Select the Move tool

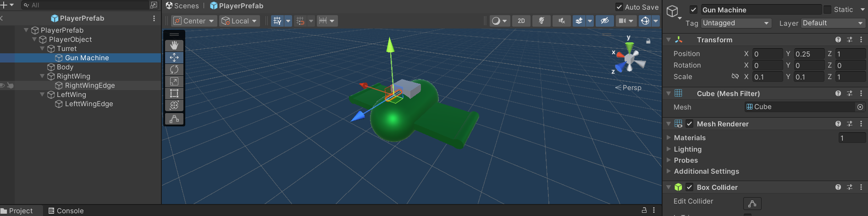pyautogui.click(x=174, y=57)
